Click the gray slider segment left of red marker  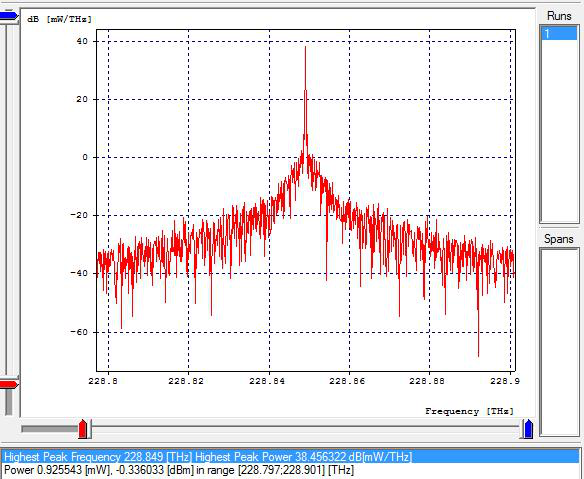(x=50, y=429)
